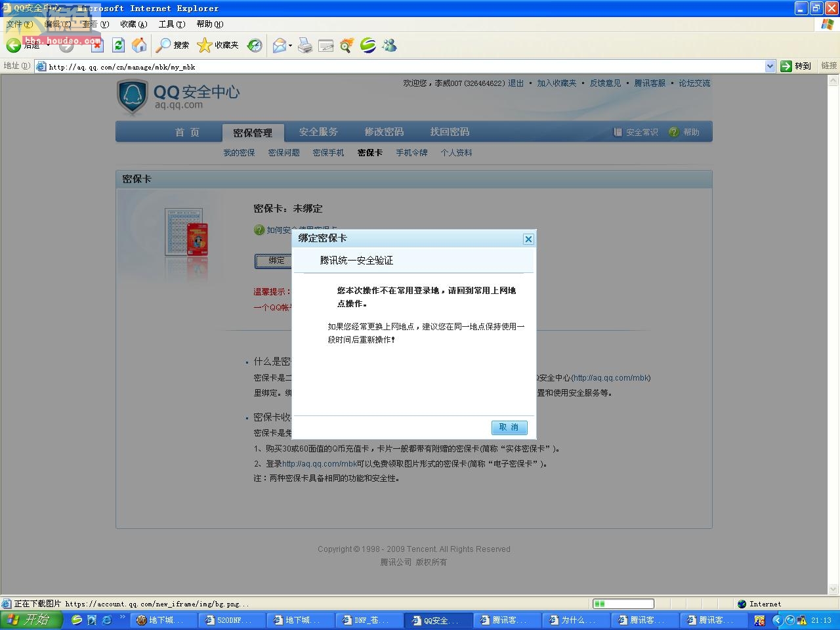Open the 修改密码 tab

click(x=384, y=132)
